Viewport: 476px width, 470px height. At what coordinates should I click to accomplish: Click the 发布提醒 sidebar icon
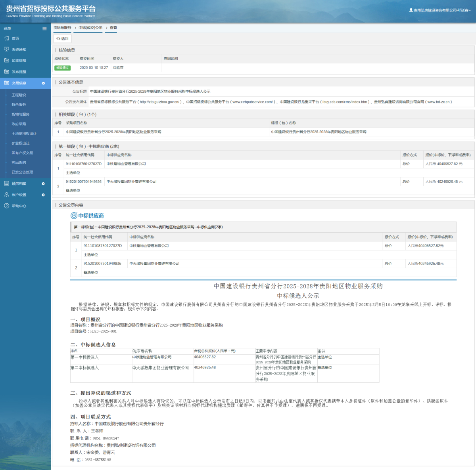6,72
